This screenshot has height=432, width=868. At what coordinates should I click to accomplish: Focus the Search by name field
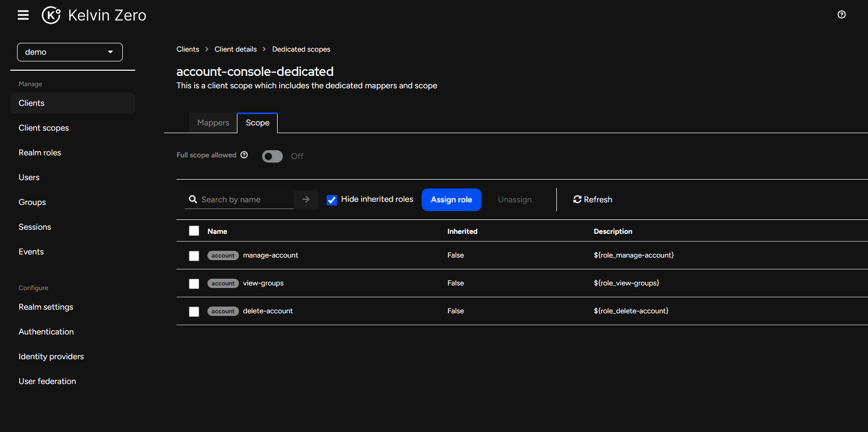[245, 200]
